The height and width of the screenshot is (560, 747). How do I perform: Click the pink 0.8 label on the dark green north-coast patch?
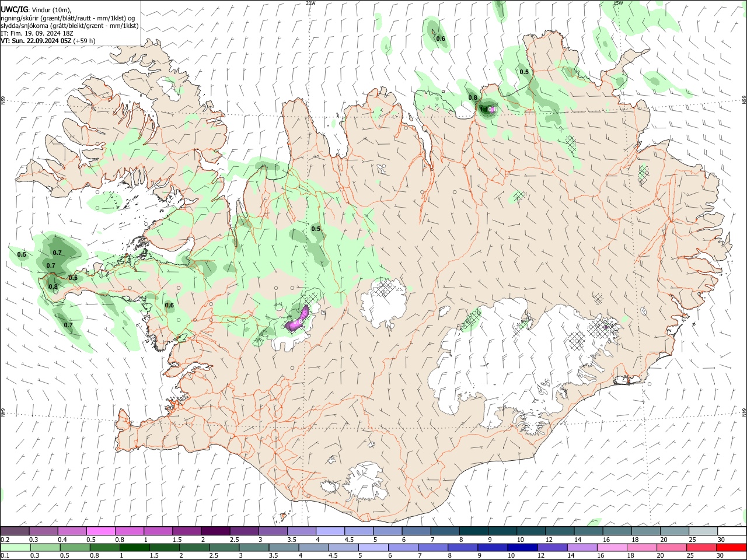tap(493, 109)
